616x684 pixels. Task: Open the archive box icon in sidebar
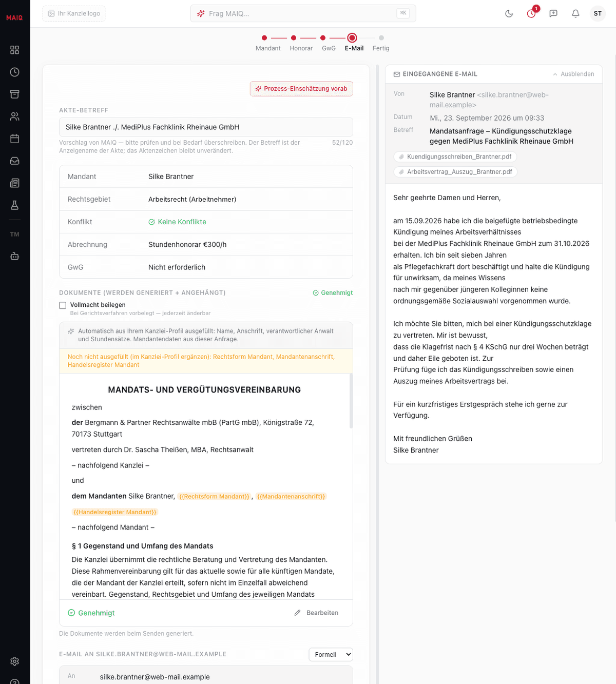[x=14, y=94]
